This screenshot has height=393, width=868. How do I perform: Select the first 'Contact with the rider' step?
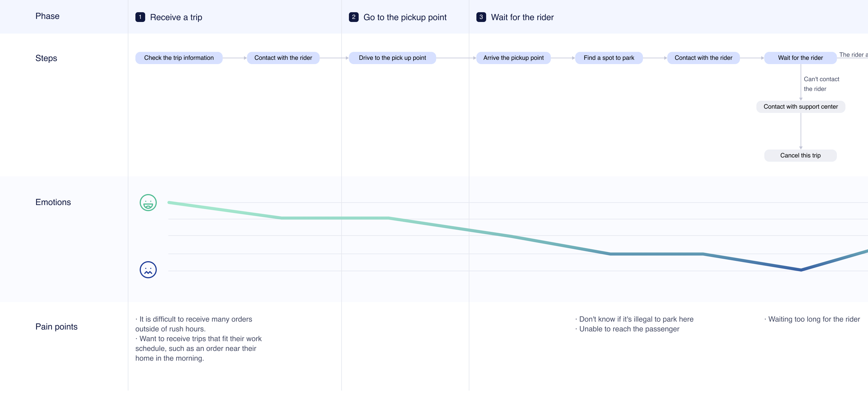pos(283,58)
